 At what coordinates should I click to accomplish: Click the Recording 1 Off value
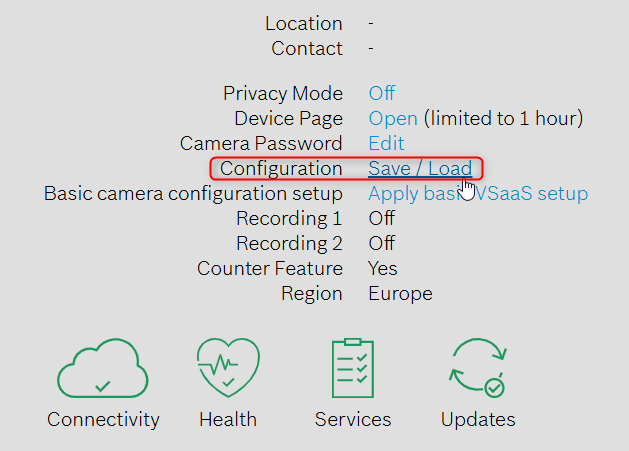[381, 218]
